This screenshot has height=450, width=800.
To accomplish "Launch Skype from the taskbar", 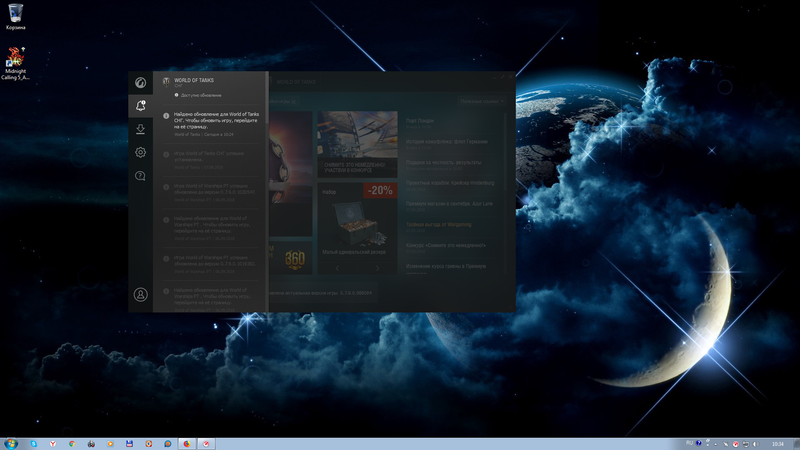I will (x=34, y=444).
